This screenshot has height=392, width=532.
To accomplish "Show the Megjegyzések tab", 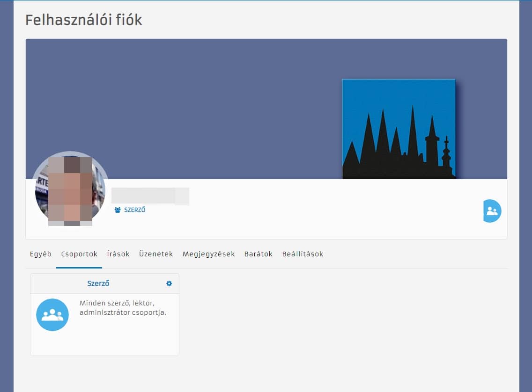I will (208, 254).
